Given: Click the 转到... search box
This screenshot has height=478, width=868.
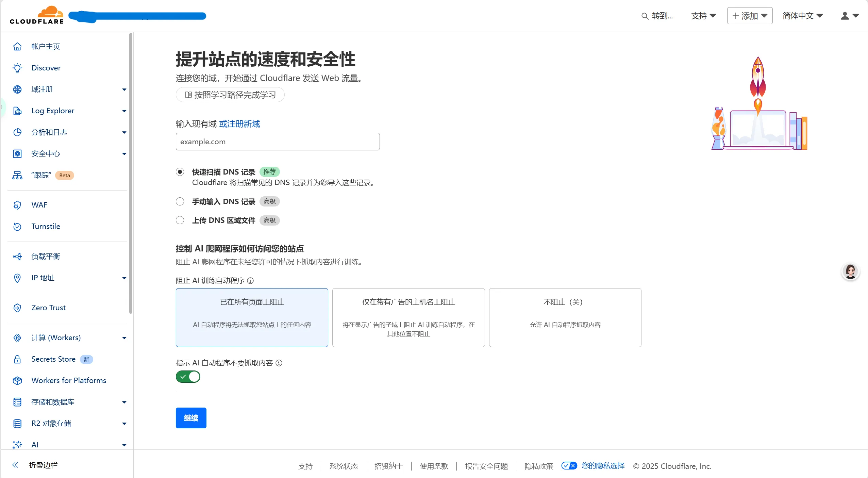Looking at the screenshot, I should [657, 16].
